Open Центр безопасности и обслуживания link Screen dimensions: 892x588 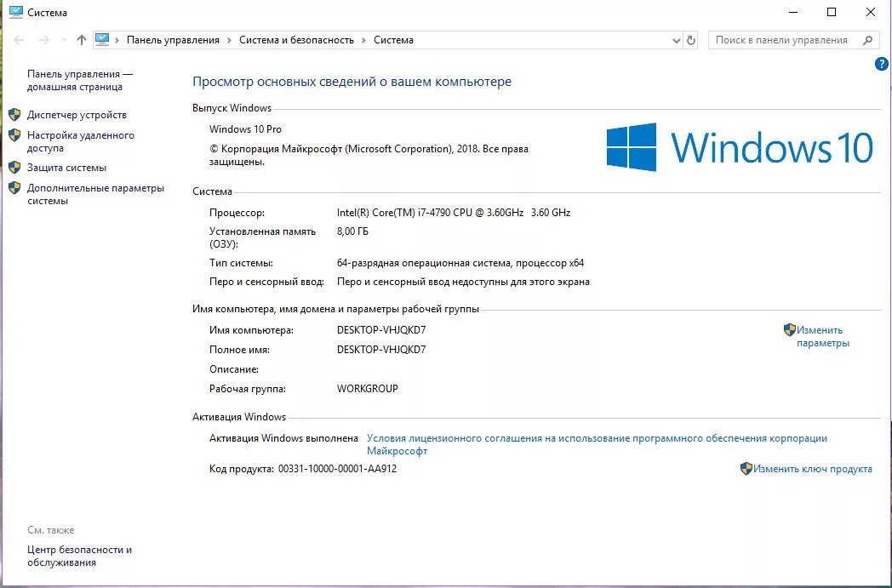80,557
